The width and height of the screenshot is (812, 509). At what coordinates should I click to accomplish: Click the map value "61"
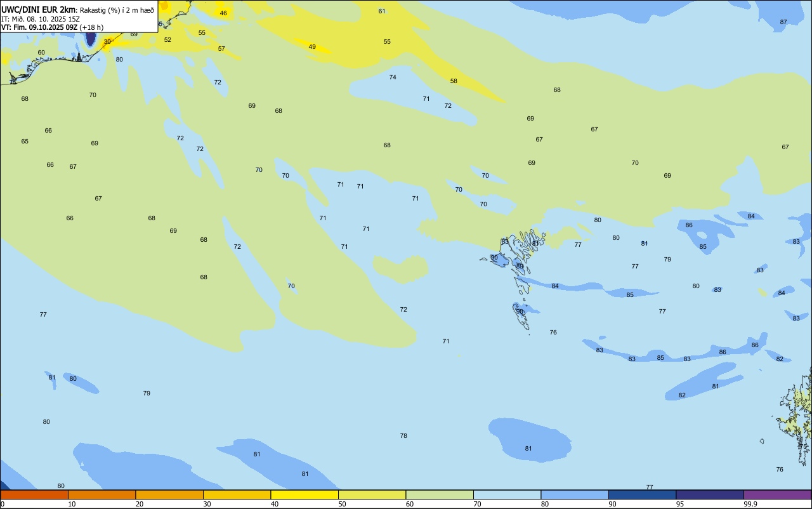coord(382,11)
